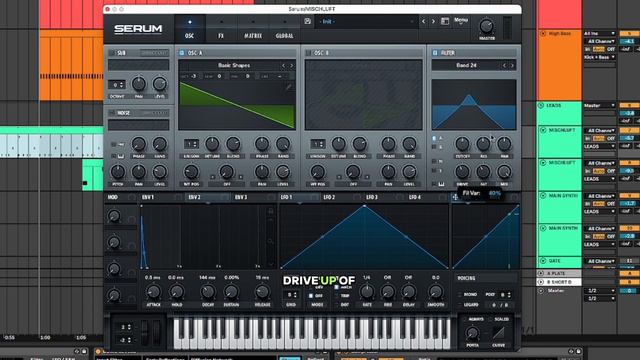Switch to the GLOBAL tab
Screen dimensions: 640x360
coord(284,29)
